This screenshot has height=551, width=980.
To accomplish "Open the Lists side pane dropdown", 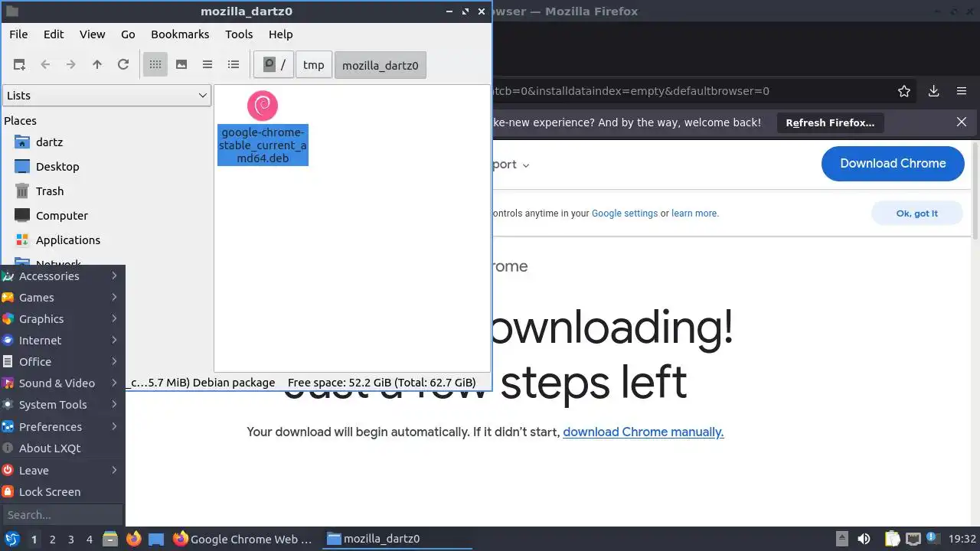I will pyautogui.click(x=106, y=96).
